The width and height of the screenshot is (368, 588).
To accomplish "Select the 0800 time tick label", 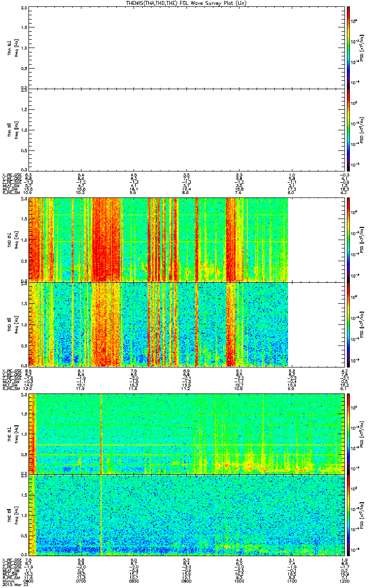I will click(134, 582).
